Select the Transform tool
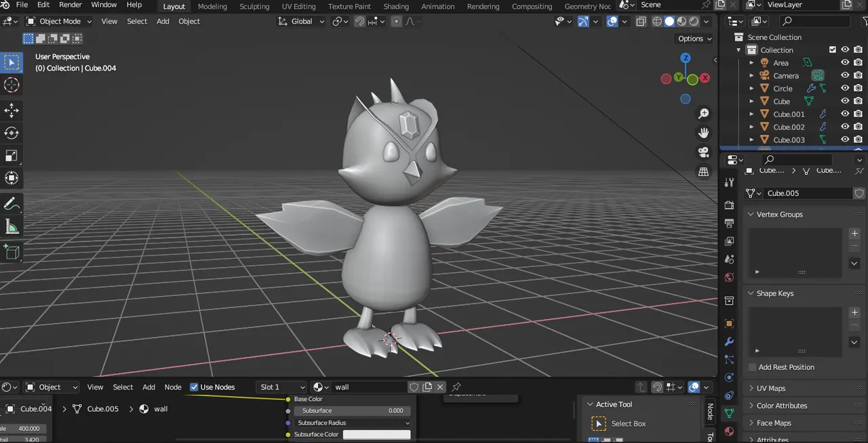Viewport: 868px width, 443px height. (12, 177)
